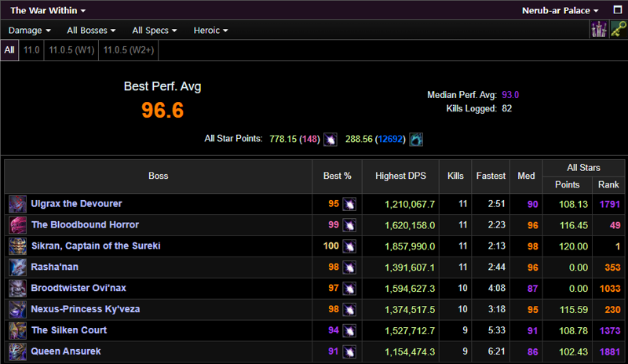Click Queen Ansurek rank 1881
Image resolution: width=628 pixels, height=364 pixels.
coord(610,352)
